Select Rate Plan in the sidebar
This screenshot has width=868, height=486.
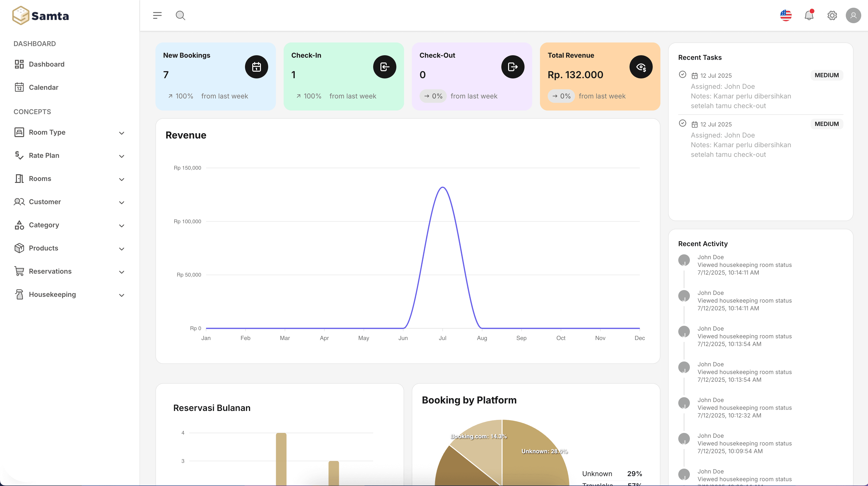pyautogui.click(x=43, y=155)
